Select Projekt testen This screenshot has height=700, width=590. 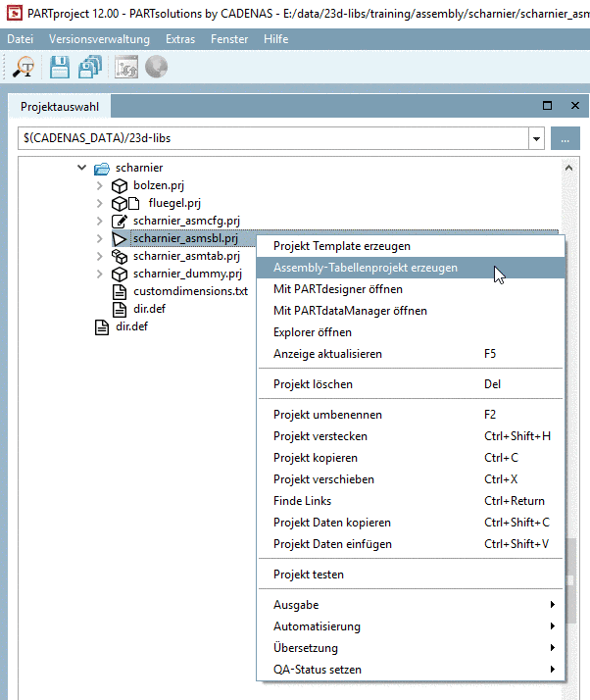point(411,575)
